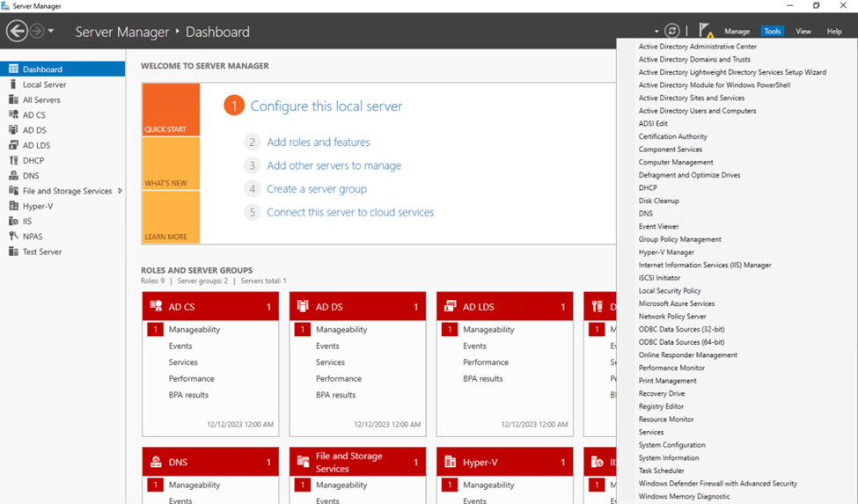Screen dimensions: 858x504
Task: Click the DNS icon in sidebar
Action: pos(14,175)
